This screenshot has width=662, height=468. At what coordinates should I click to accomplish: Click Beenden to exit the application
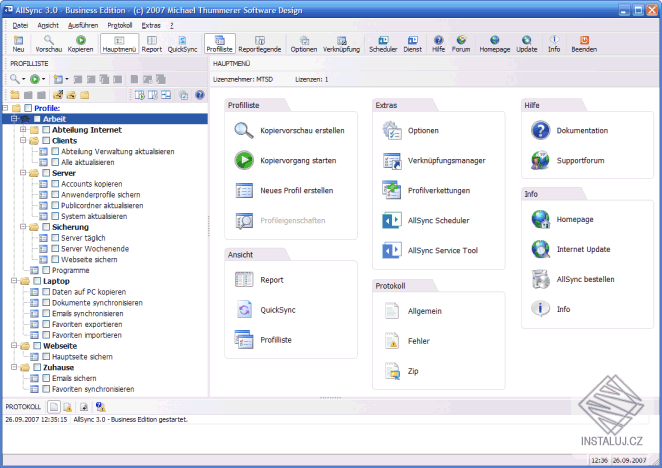584,44
